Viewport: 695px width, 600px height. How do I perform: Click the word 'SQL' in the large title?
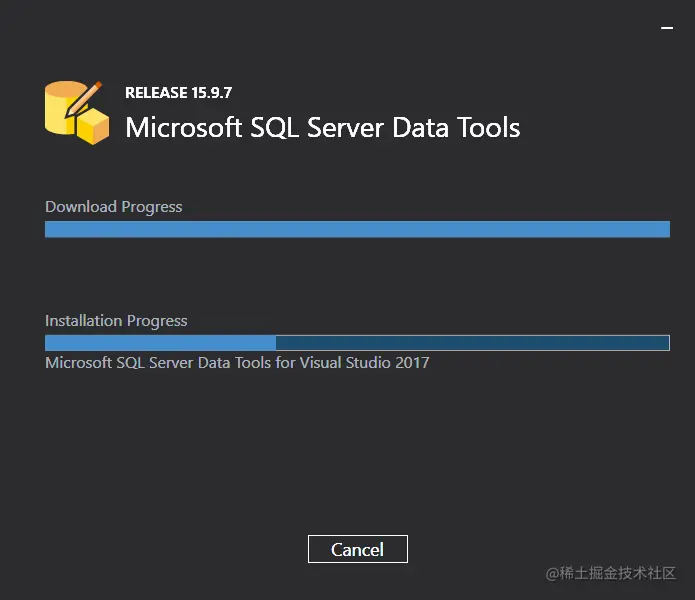coord(274,128)
